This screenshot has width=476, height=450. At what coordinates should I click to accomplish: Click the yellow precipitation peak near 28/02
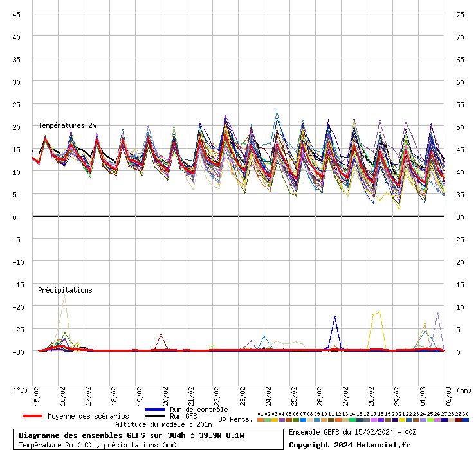tap(380, 312)
